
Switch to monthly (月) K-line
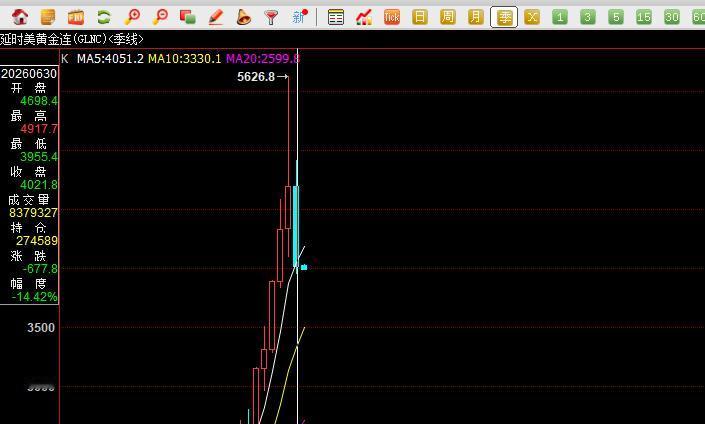coord(476,18)
